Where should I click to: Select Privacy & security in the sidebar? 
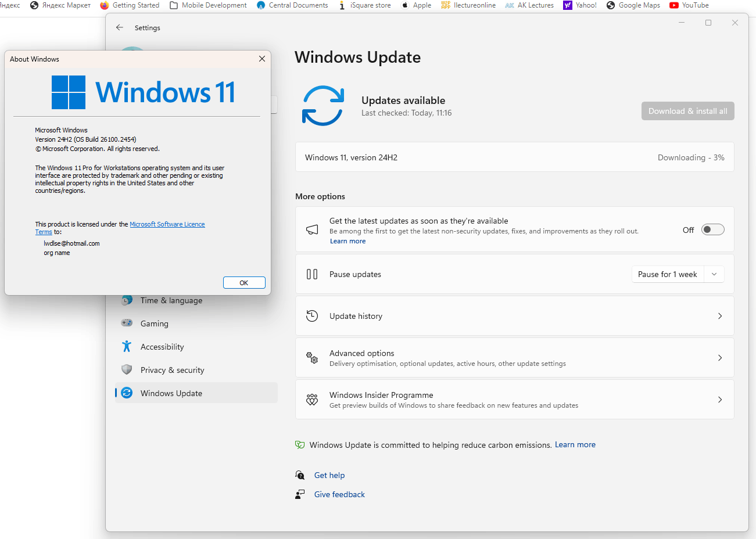[x=196, y=370]
